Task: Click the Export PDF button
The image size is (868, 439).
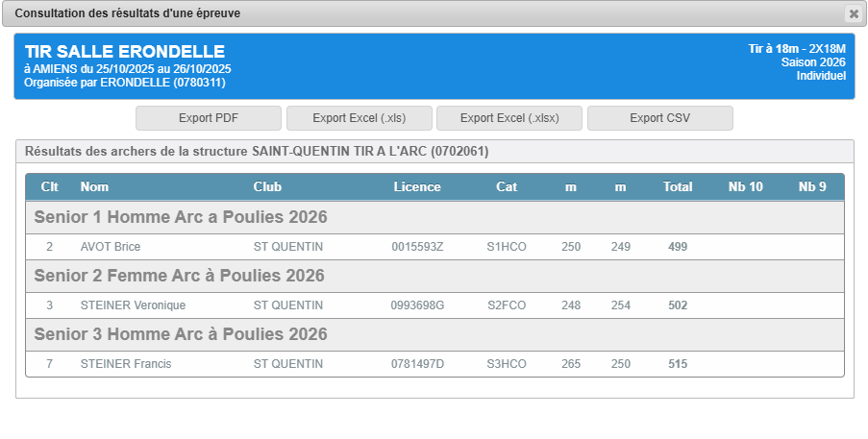Action: pos(209,118)
